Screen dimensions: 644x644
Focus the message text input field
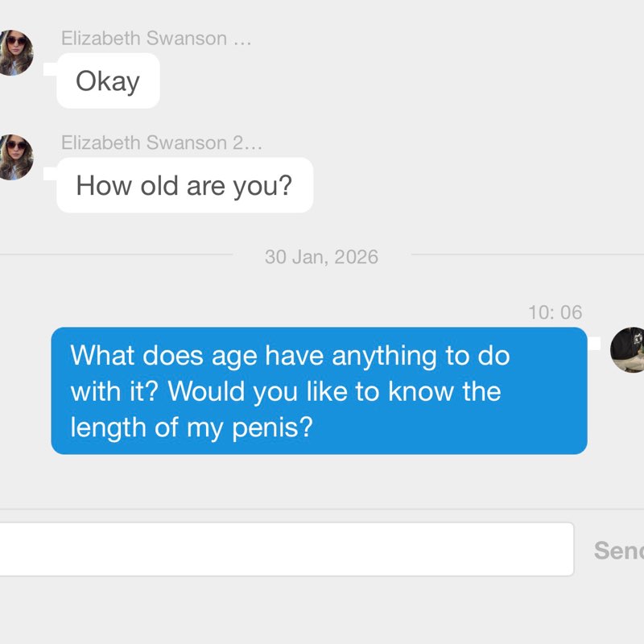coord(282,549)
